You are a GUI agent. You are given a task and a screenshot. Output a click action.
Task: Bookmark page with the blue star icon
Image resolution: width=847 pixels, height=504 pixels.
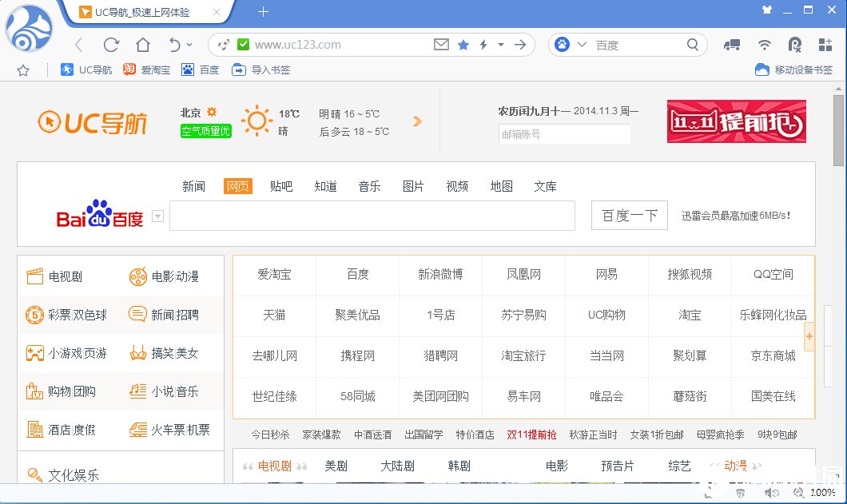(x=463, y=45)
